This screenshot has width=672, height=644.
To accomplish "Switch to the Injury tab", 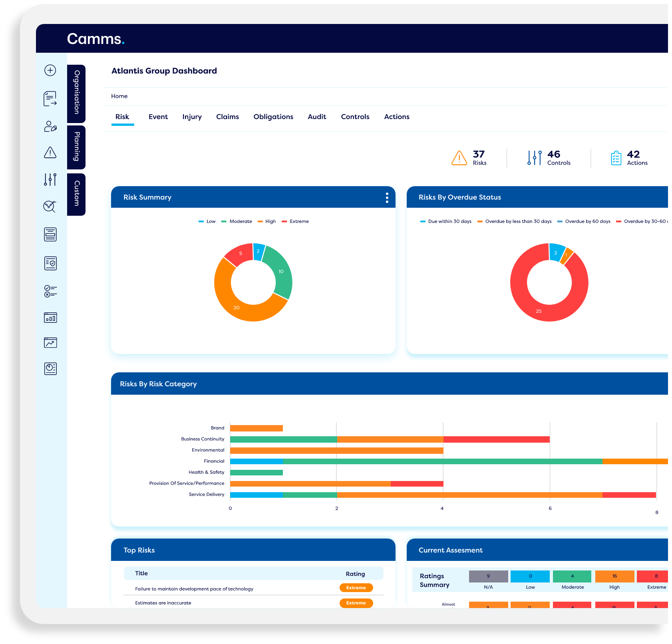I will coord(192,117).
